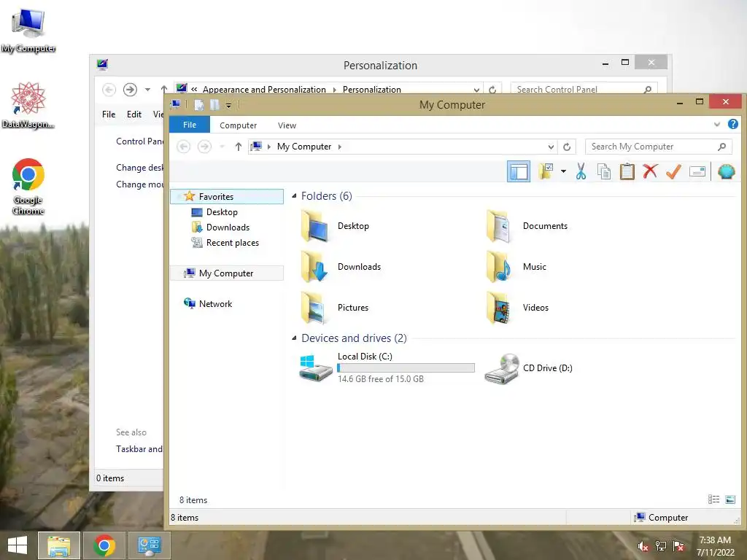Click the Search Control Panel field
The height and width of the screenshot is (560, 747).
(x=584, y=90)
